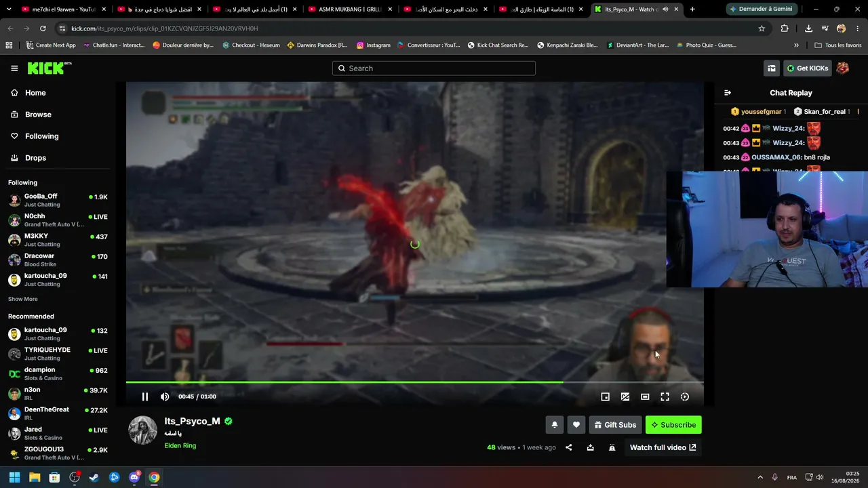This screenshot has width=868, height=488.
Task: Open the Chrome apps grid shortcut
Action: click(9, 45)
